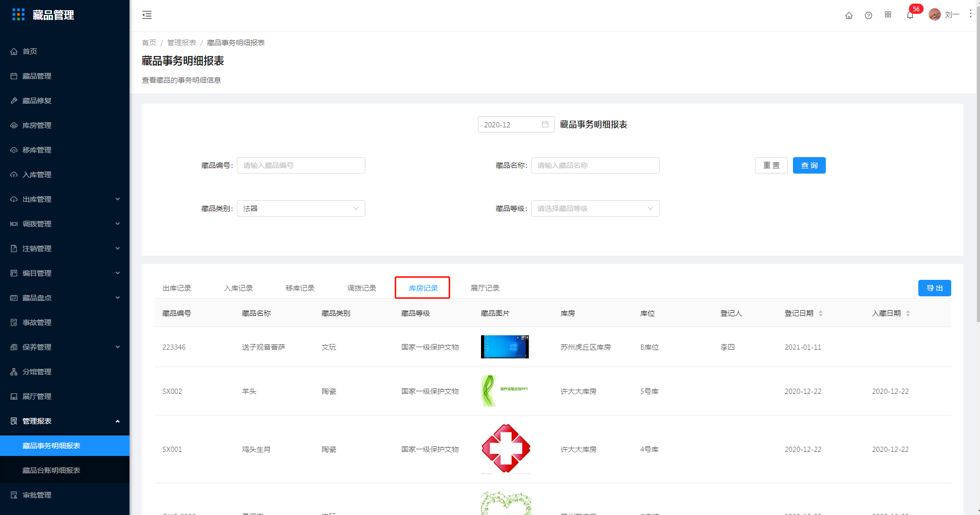Expand 编目管理 submenu chevron
This screenshot has height=515, width=980.
118,273
